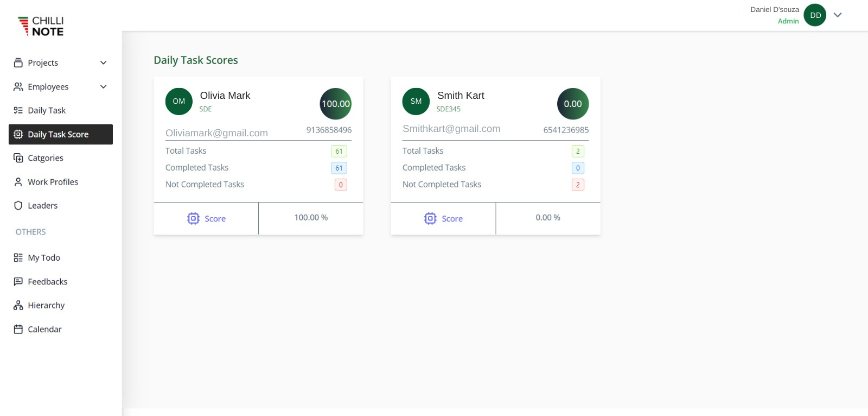This screenshot has height=416, width=868.
Task: Click the Calendar icon in sidebar
Action: coord(18,329)
